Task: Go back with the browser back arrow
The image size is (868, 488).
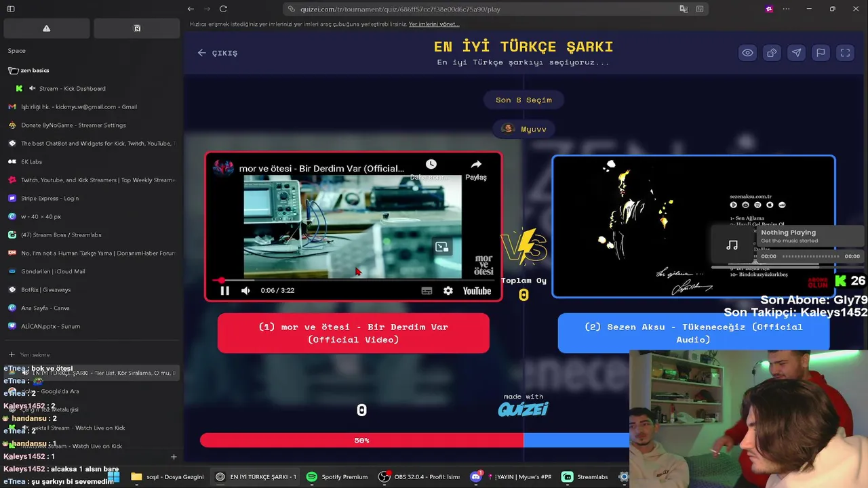Action: tap(191, 9)
